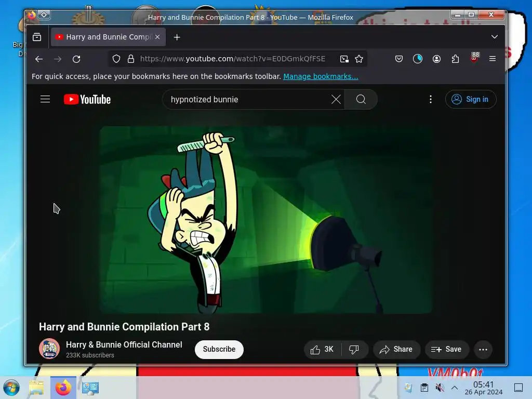The image size is (532, 399).
Task: Click show desktop button in taskbar
Action: (x=518, y=388)
